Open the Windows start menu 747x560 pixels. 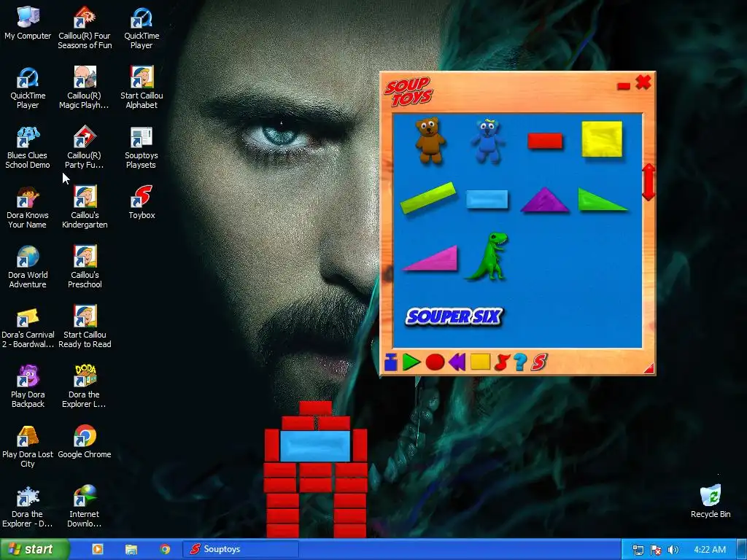pos(34,549)
